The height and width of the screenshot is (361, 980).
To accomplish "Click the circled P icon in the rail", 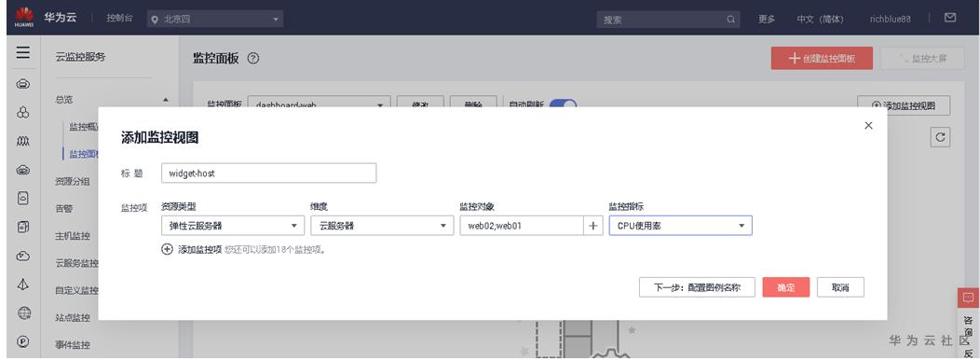I will click(23, 341).
